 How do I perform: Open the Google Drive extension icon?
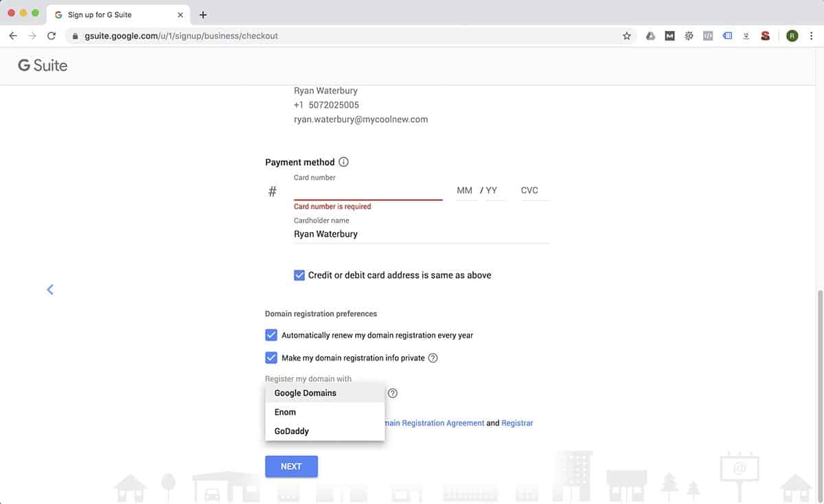click(650, 36)
